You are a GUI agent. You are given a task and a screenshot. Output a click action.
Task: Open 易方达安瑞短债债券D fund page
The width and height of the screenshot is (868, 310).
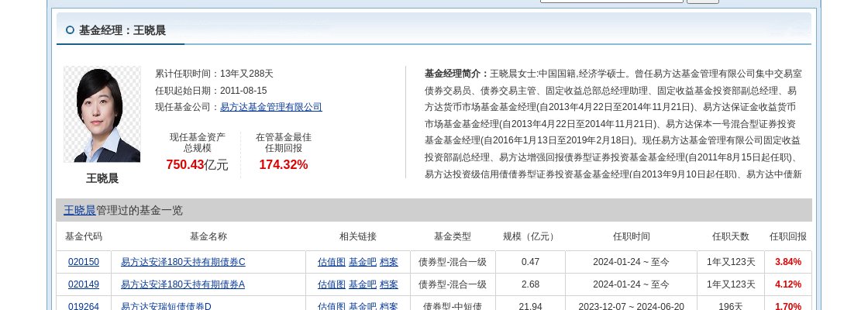(166, 306)
